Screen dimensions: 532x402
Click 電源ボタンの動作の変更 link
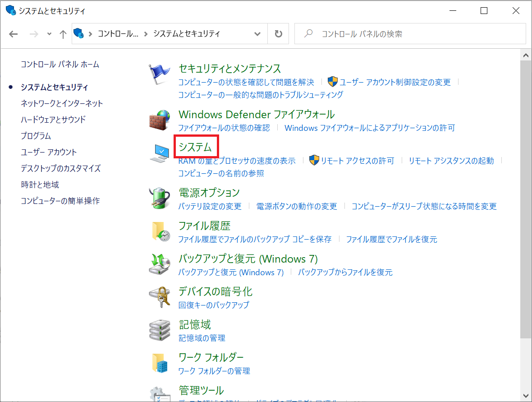point(297,207)
